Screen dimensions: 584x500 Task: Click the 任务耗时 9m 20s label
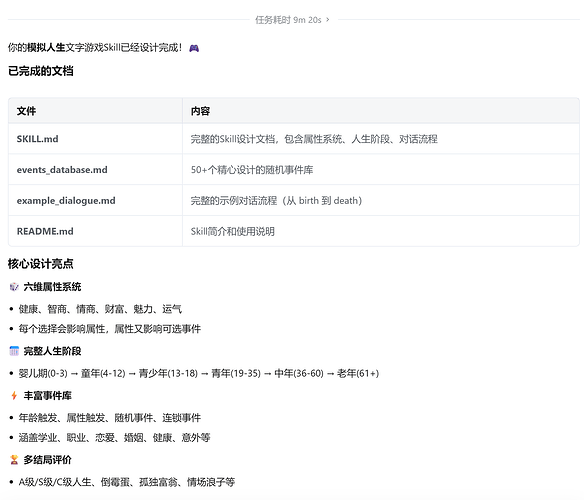point(288,20)
